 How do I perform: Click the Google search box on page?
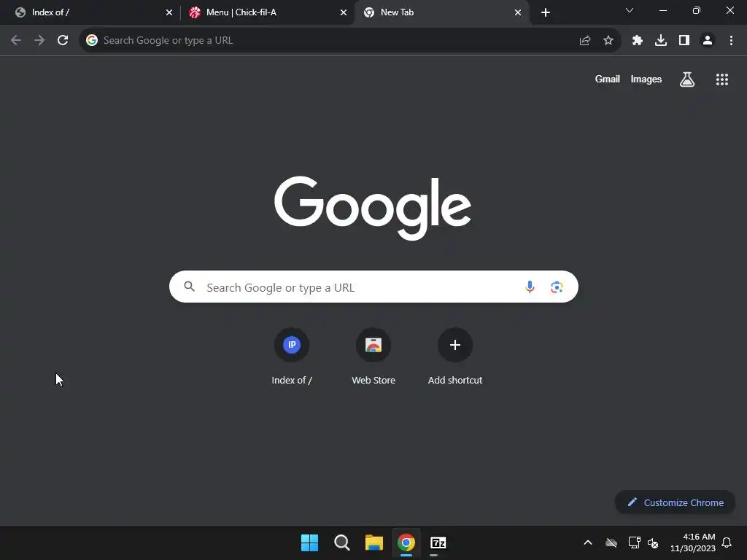pyautogui.click(x=373, y=287)
